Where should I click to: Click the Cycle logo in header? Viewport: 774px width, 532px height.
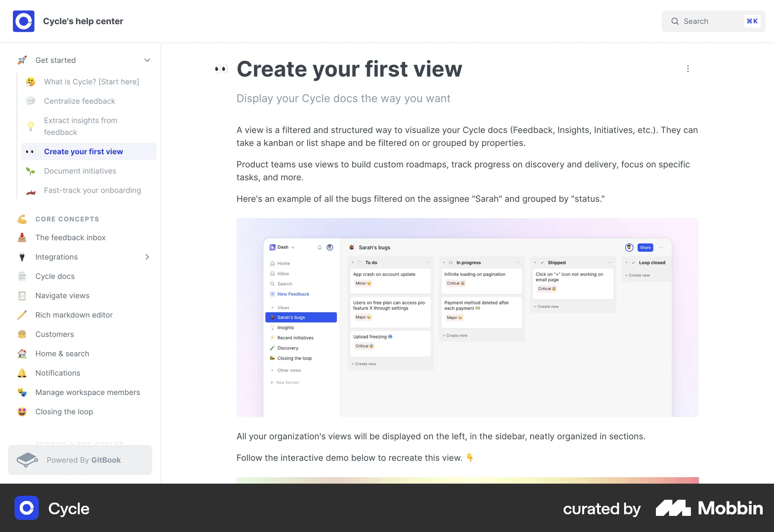click(23, 21)
